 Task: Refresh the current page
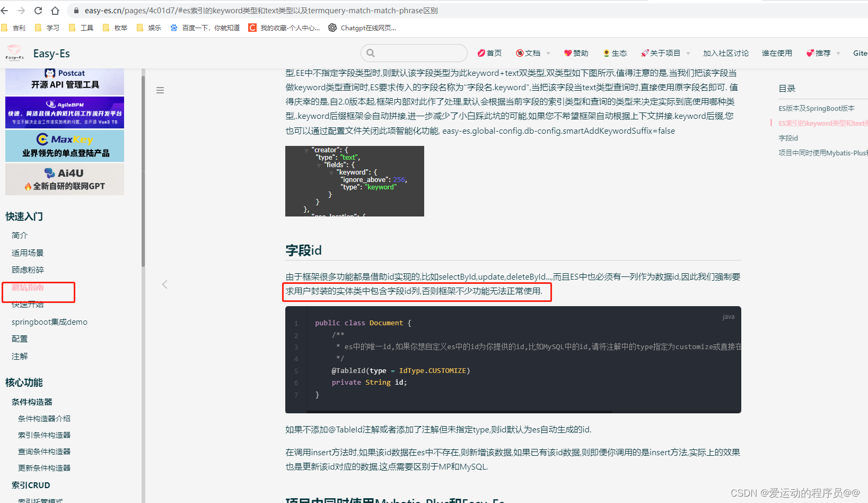coord(37,10)
